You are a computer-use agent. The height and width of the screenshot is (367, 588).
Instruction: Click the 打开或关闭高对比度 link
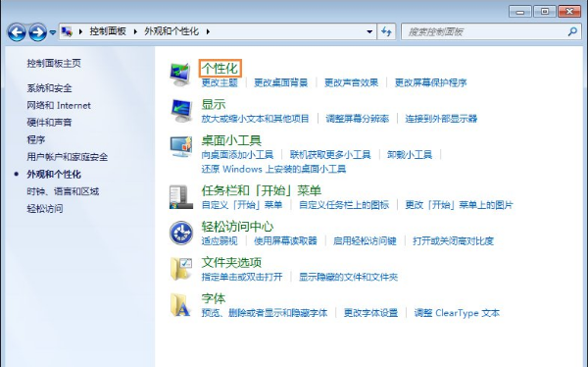pos(454,240)
